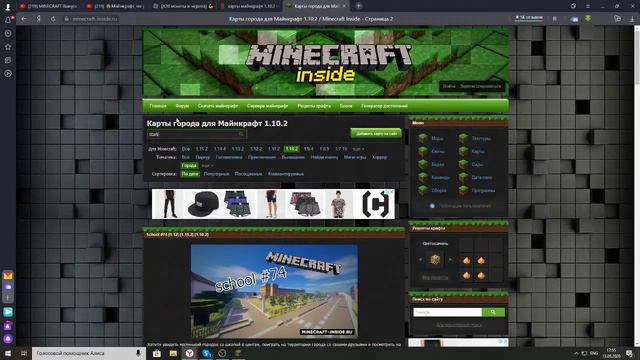Open the School #74 post title link
The image size is (640, 360).
coord(178,235)
